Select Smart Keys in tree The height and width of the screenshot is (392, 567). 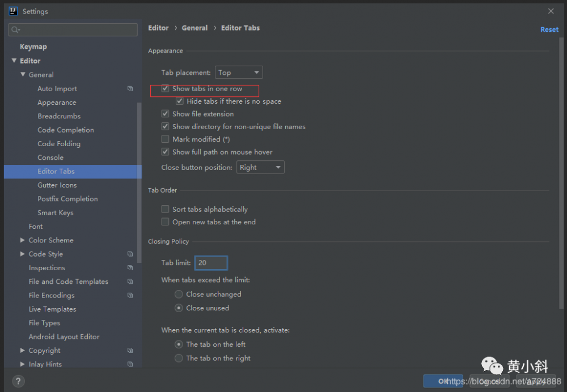(x=56, y=212)
